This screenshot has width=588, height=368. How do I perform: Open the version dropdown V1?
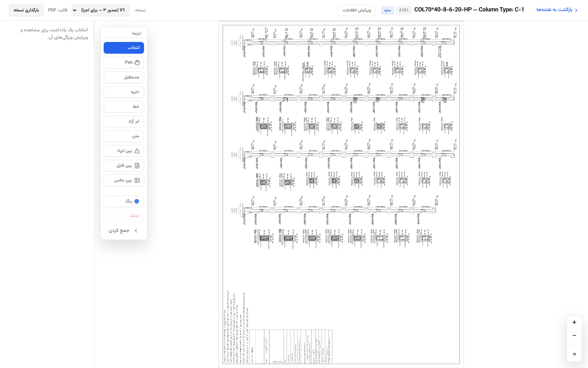coord(101,10)
